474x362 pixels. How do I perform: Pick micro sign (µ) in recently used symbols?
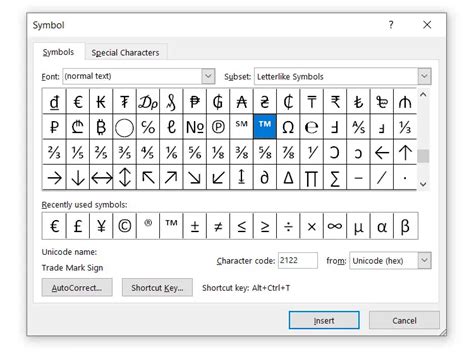[358, 226]
